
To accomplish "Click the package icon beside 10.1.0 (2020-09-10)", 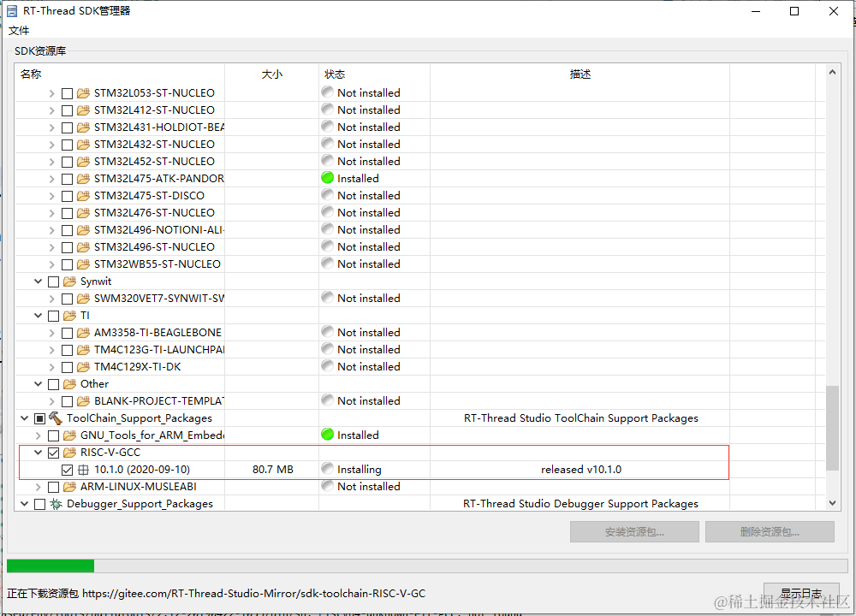I will click(x=83, y=469).
